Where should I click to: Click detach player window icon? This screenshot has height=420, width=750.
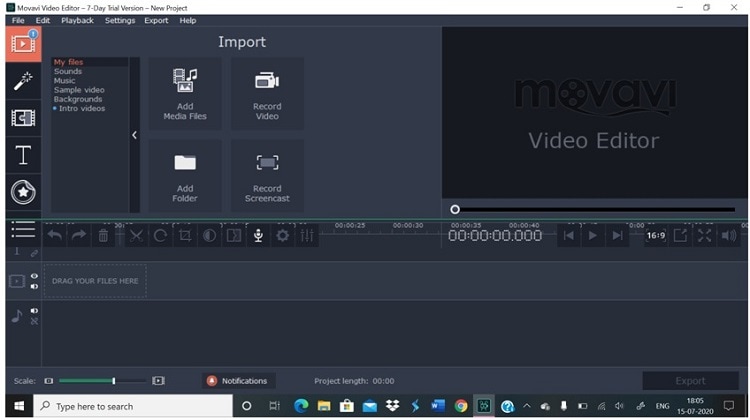[x=680, y=235]
